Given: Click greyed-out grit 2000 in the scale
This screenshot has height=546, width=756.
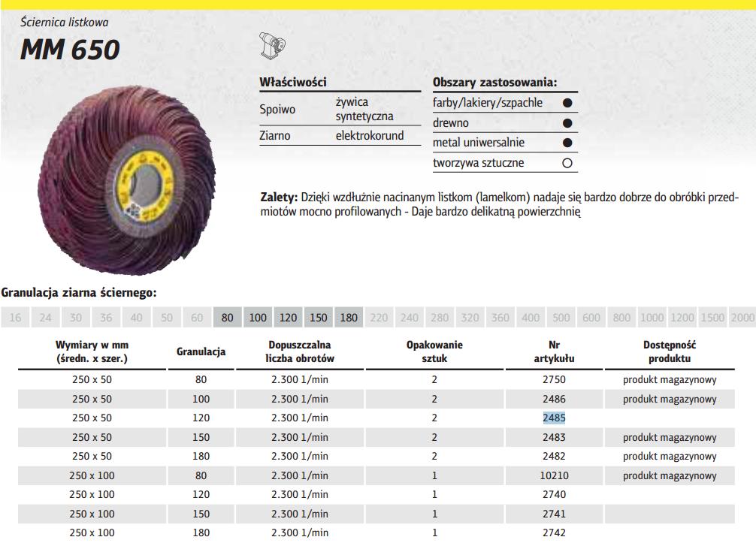Looking at the screenshot, I should [x=742, y=318].
